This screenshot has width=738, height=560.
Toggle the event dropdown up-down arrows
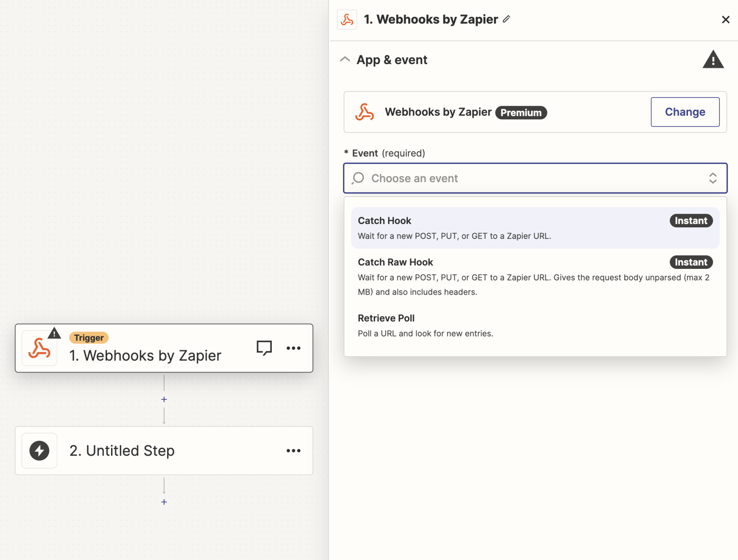pyautogui.click(x=713, y=178)
